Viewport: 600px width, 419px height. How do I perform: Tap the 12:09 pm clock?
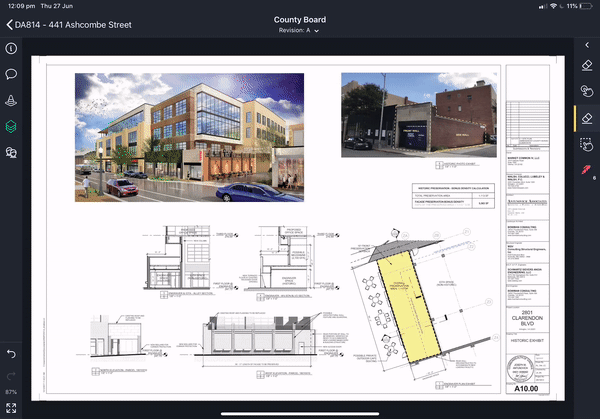pos(21,6)
